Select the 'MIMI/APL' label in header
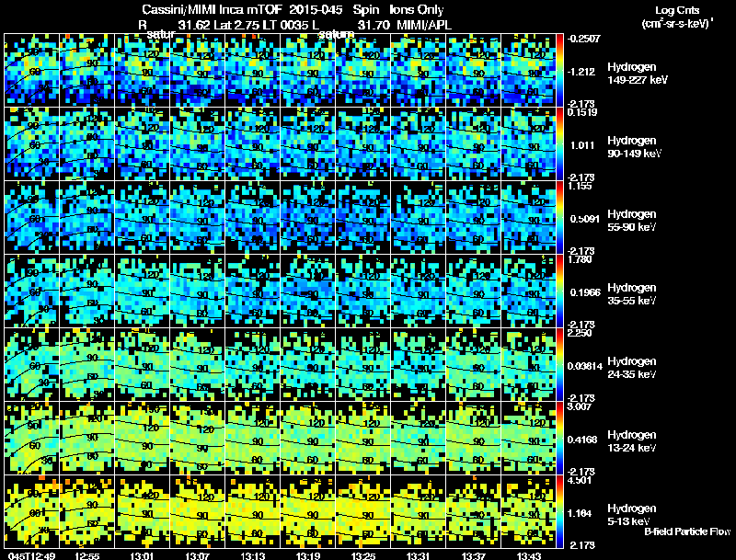Screen dimensions: 736x560 (x=424, y=25)
